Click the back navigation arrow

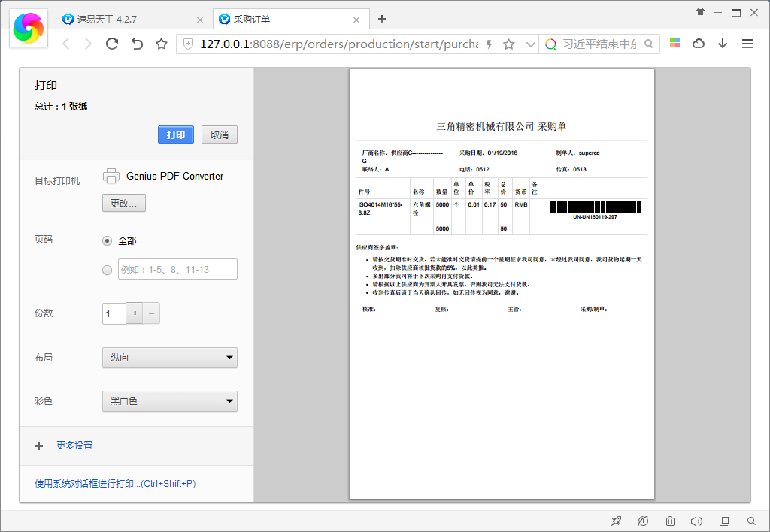point(66,44)
